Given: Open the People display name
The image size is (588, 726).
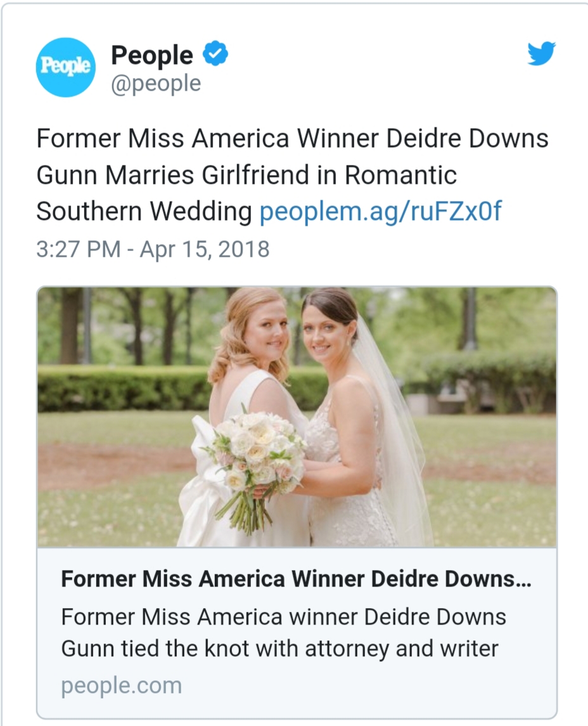Looking at the screenshot, I should (152, 56).
